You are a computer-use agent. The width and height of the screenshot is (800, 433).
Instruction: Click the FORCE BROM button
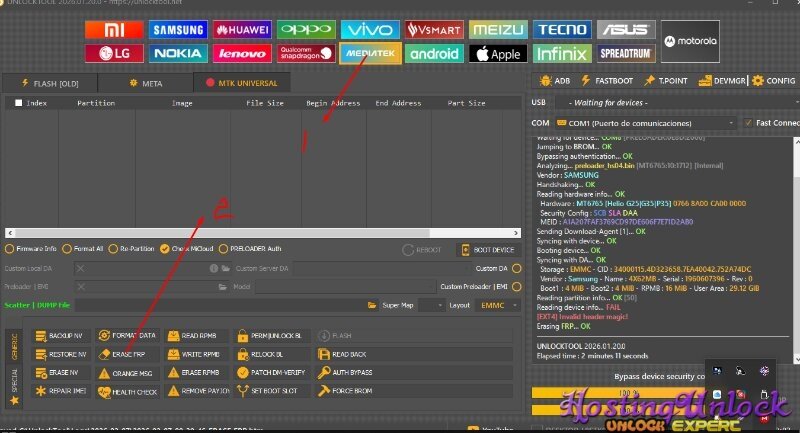414,391
